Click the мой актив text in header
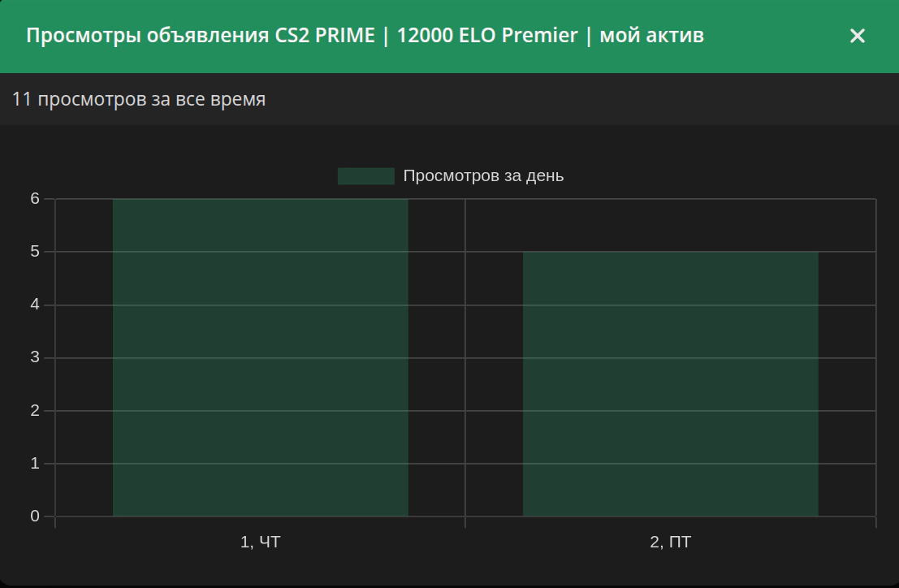This screenshot has height=588, width=899. click(x=652, y=36)
